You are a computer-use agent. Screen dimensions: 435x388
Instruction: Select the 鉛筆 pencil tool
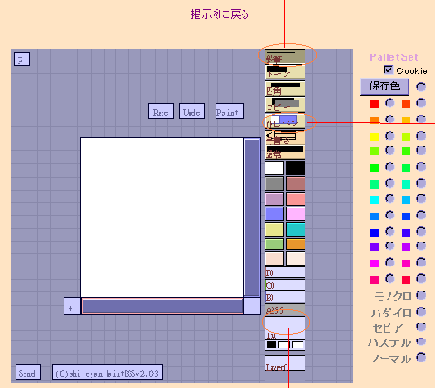click(285, 56)
